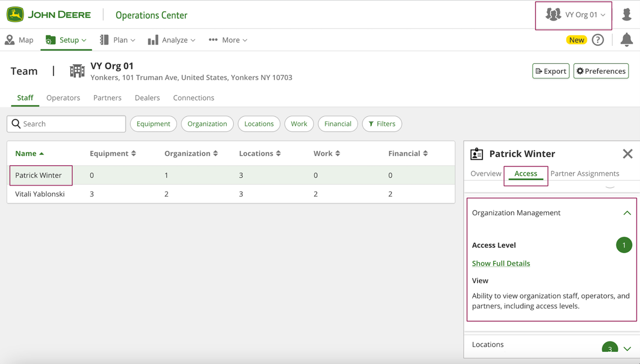
Task: Close the Patrick Winter details panel
Action: point(627,154)
